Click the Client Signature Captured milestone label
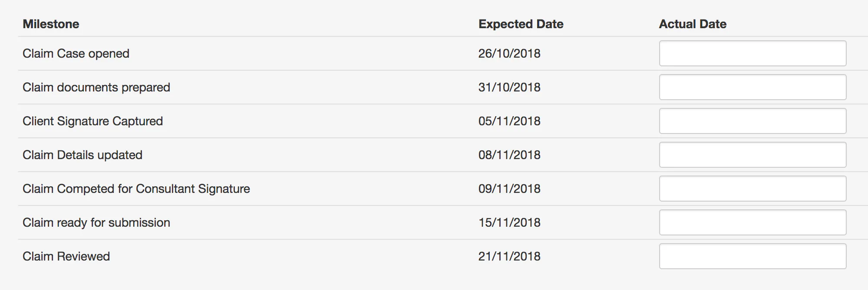Image resolution: width=868 pixels, height=290 pixels. (92, 121)
